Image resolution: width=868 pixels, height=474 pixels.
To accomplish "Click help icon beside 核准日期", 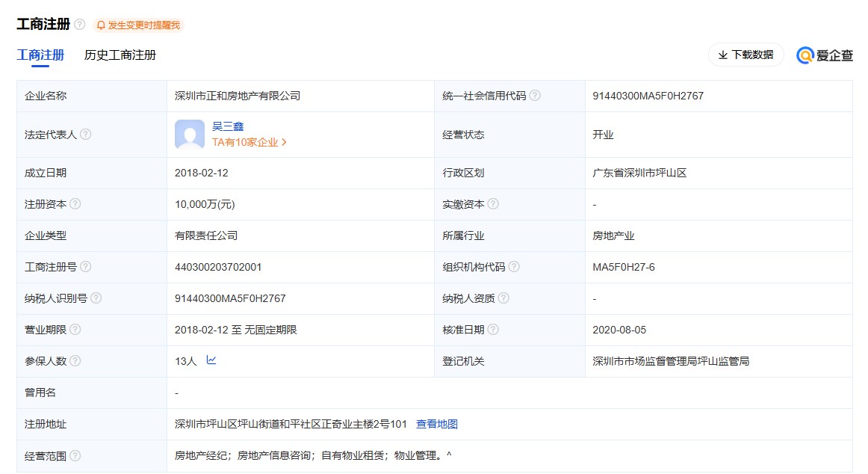I will 493,330.
